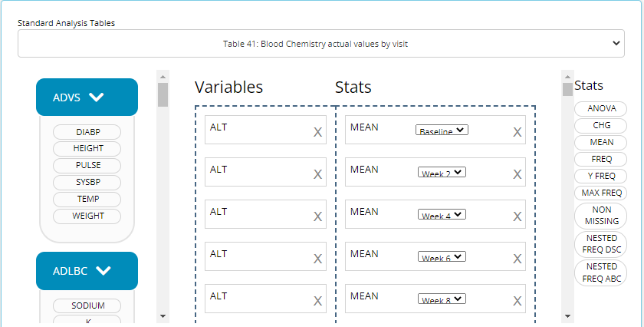
Task: Pick the NESTED FREQ ABC stat pill
Action: click(600, 272)
